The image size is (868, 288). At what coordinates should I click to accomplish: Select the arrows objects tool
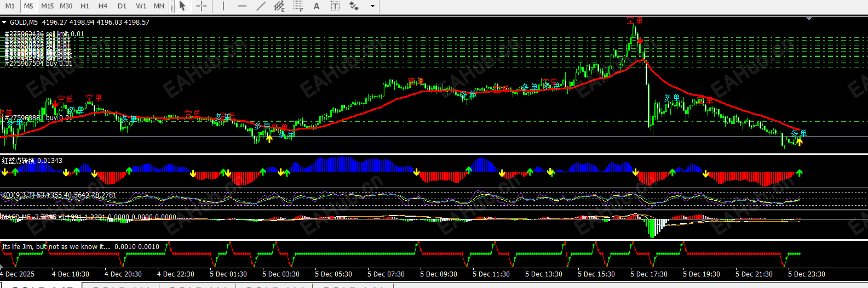click(x=354, y=6)
